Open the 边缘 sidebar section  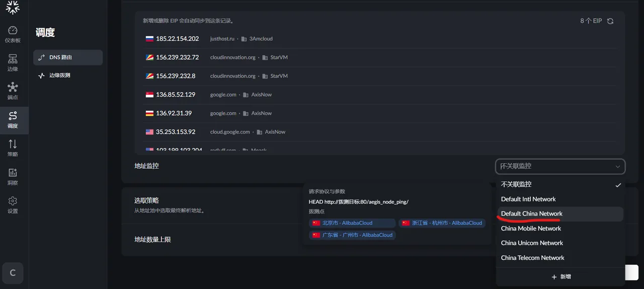(13, 63)
